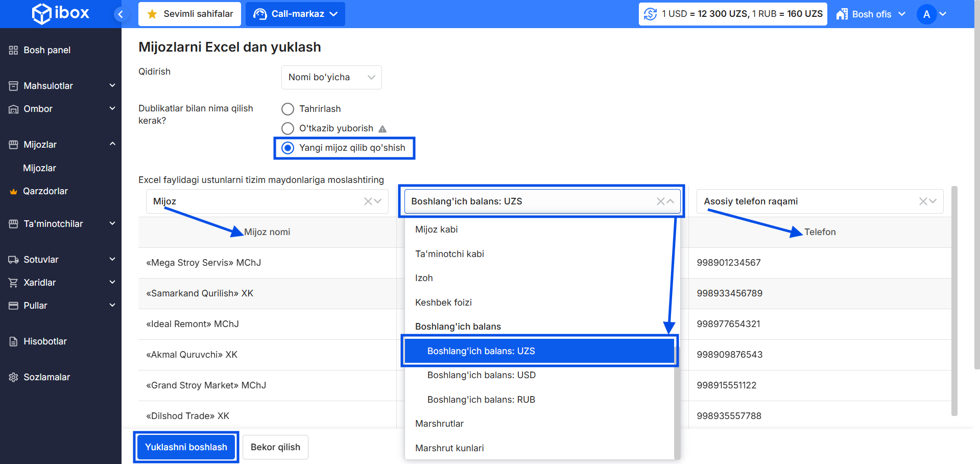Image resolution: width=980 pixels, height=464 pixels.
Task: Collapse the sidebar with the arrow button
Action: coord(121,14)
